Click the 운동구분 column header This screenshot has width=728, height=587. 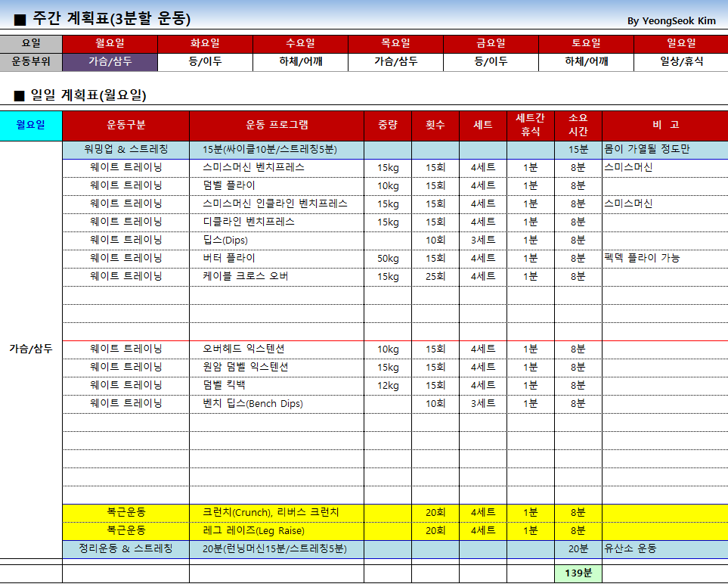125,126
